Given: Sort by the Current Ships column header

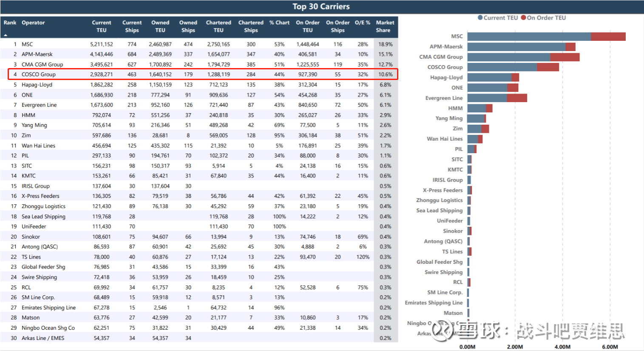Looking at the screenshot, I should tap(132, 26).
